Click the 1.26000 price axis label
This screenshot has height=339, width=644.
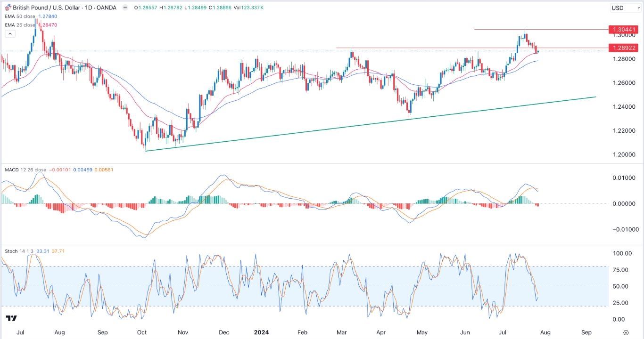pos(624,83)
